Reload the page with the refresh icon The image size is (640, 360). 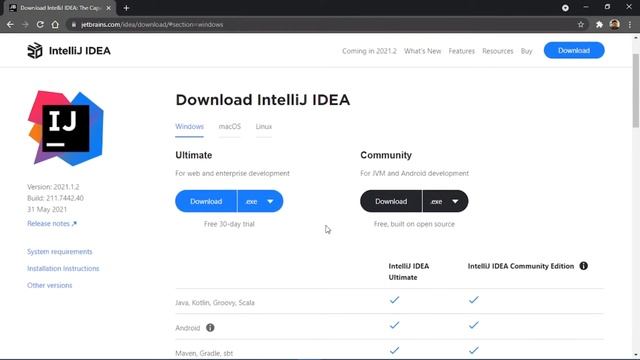click(x=40, y=24)
